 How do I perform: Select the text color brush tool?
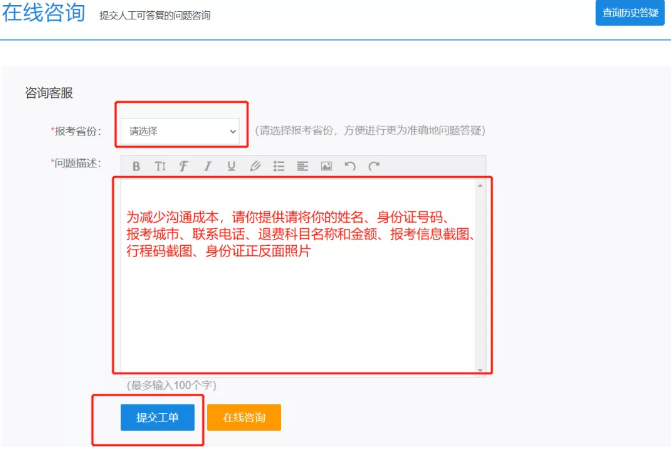[x=255, y=166]
